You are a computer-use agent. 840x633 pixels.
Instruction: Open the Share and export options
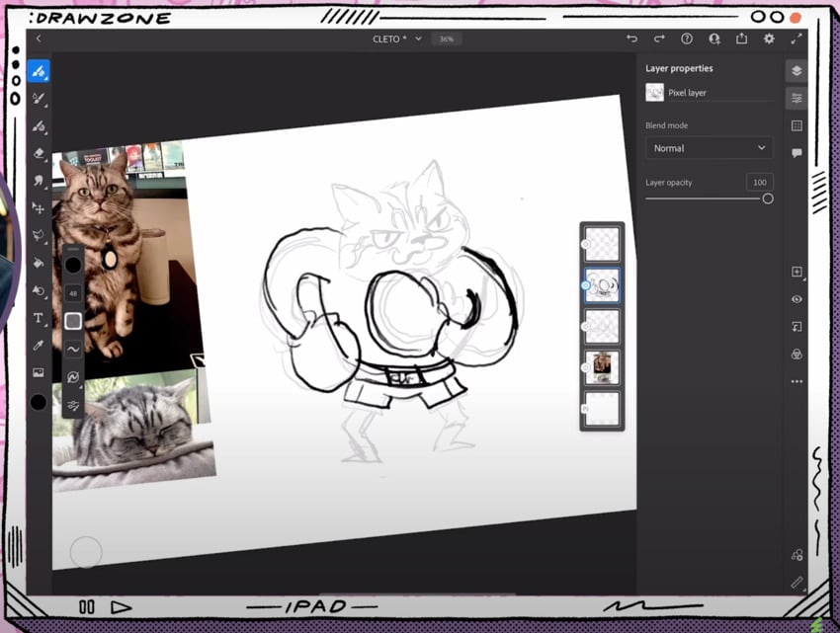coord(741,39)
